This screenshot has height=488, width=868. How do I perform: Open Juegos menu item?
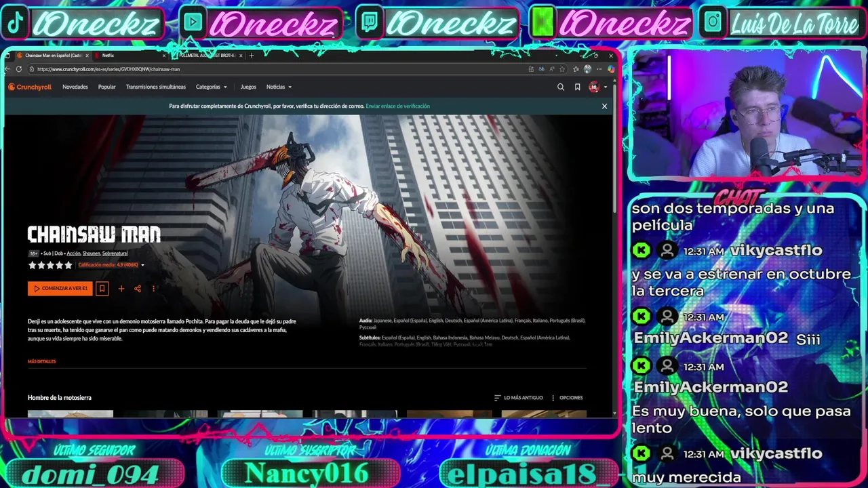pyautogui.click(x=248, y=87)
